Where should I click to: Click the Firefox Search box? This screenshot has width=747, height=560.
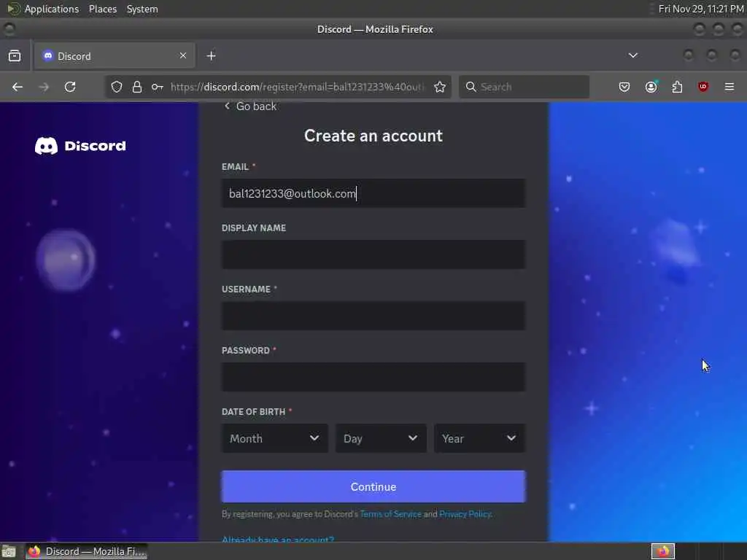(524, 87)
